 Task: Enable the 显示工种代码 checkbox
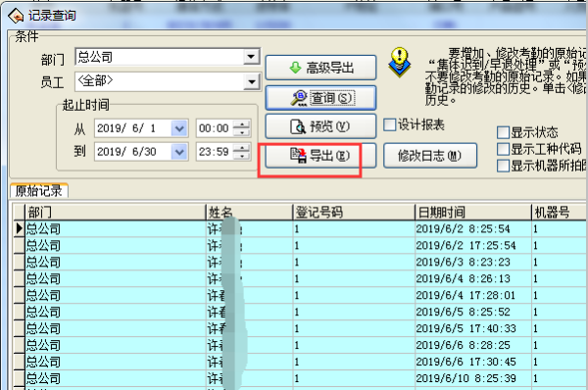(x=503, y=149)
